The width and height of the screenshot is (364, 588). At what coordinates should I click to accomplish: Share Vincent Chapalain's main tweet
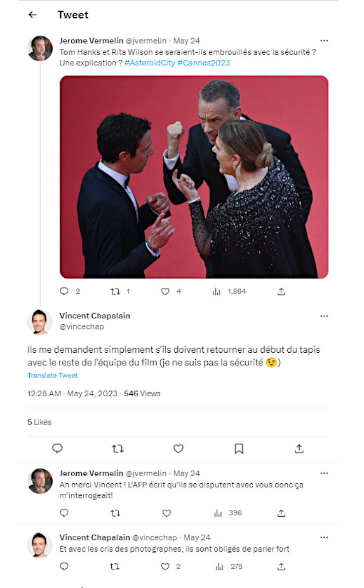[x=299, y=448]
